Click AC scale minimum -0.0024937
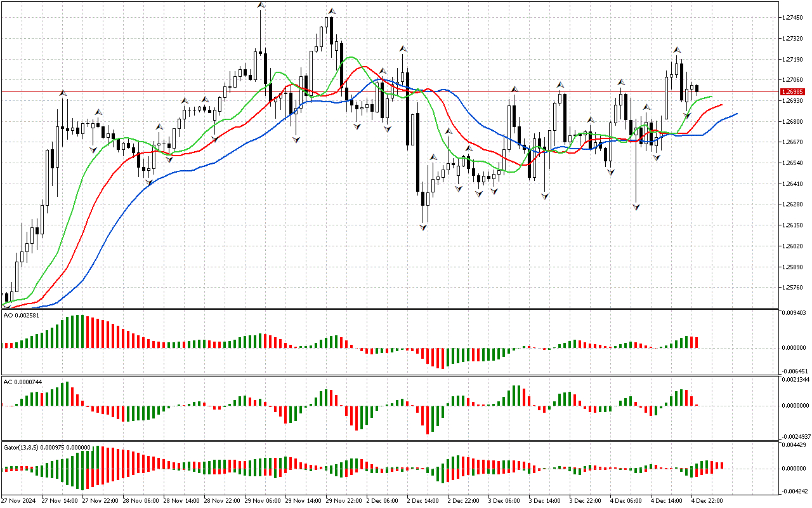Viewport: 812px width, 508px height. (796, 437)
